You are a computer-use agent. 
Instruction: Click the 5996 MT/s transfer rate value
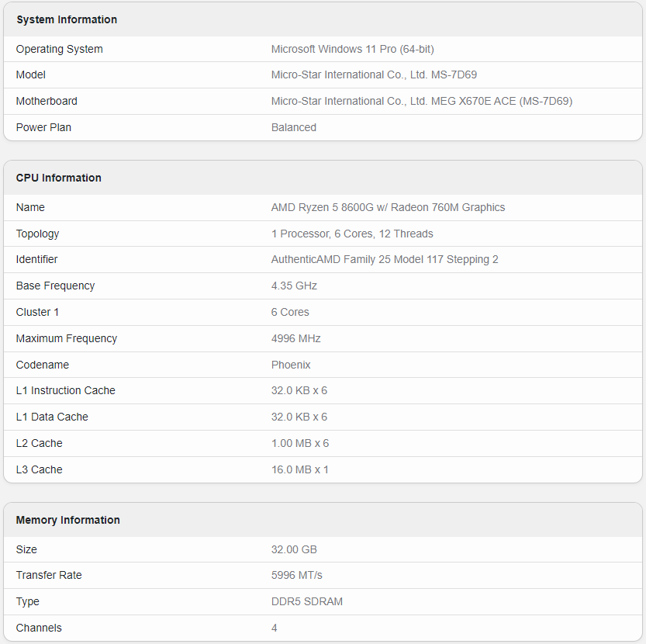pyautogui.click(x=297, y=575)
